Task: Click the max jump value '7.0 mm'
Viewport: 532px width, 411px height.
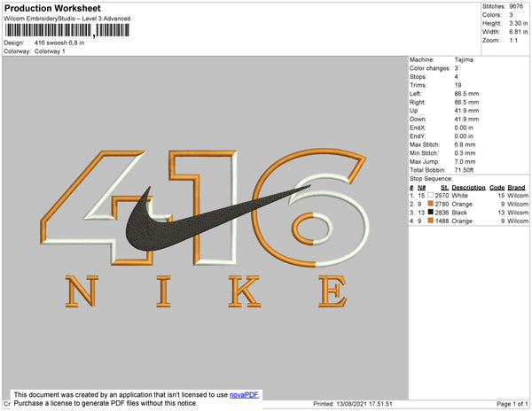Action: click(x=465, y=161)
